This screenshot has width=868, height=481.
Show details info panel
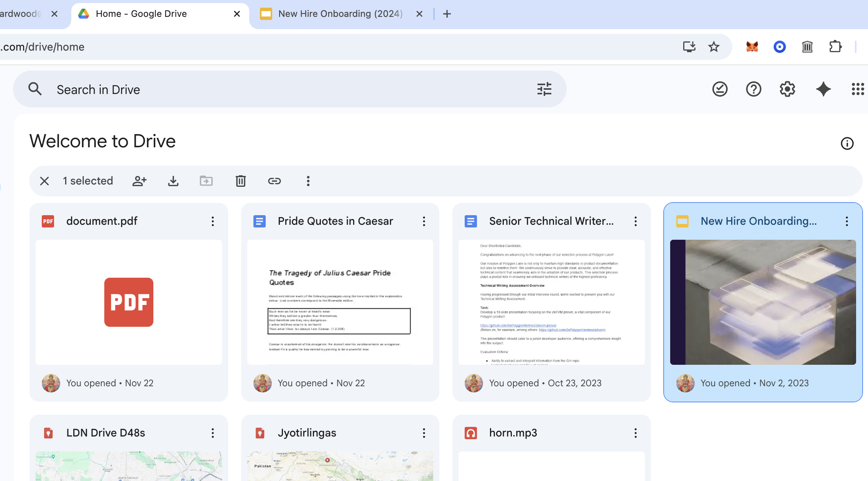point(847,143)
